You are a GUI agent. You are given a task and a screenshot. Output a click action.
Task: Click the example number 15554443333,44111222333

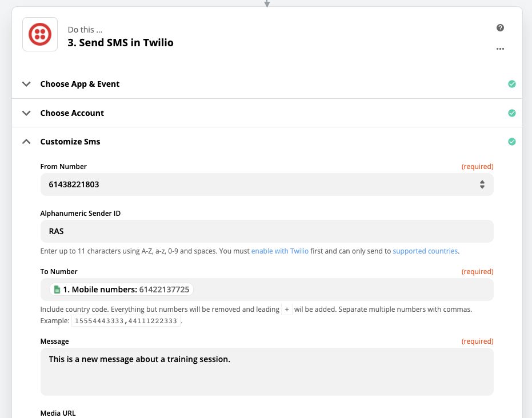point(126,321)
